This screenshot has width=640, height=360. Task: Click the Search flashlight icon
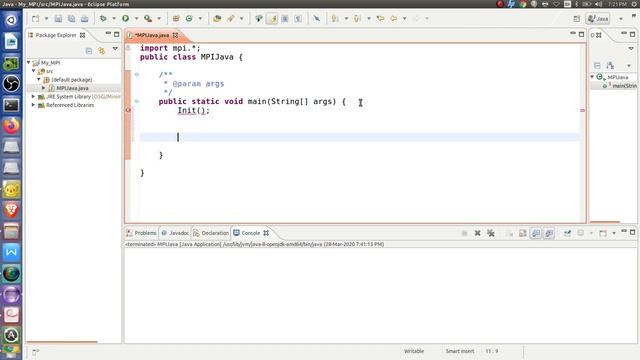(x=231, y=19)
